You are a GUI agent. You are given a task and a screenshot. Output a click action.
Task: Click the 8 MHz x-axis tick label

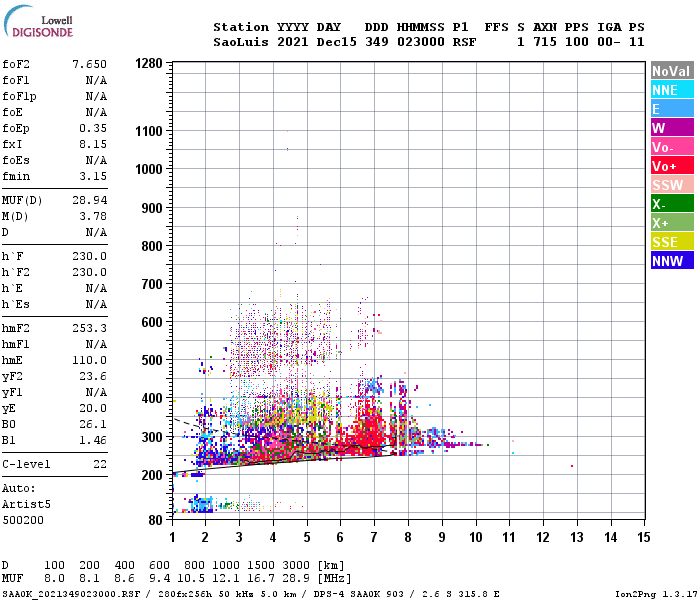coord(408,537)
